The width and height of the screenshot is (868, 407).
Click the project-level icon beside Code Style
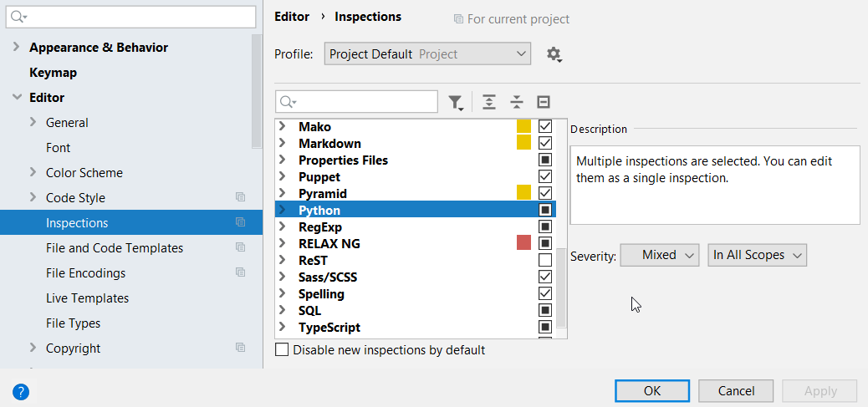point(241,198)
